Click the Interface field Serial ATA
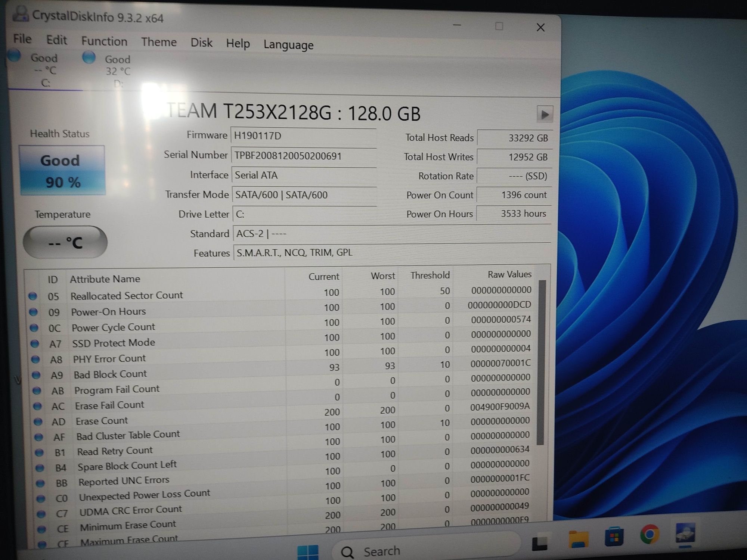 point(304,175)
